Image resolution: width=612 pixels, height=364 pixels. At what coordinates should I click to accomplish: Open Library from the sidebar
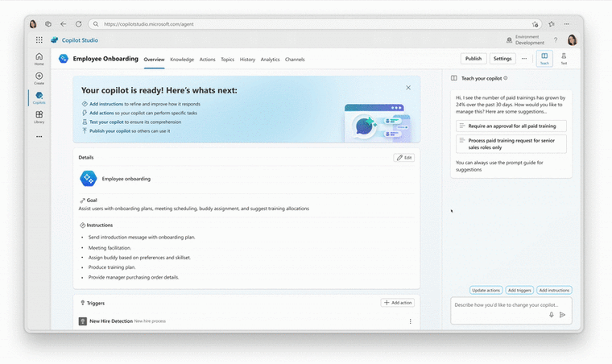pos(39,116)
